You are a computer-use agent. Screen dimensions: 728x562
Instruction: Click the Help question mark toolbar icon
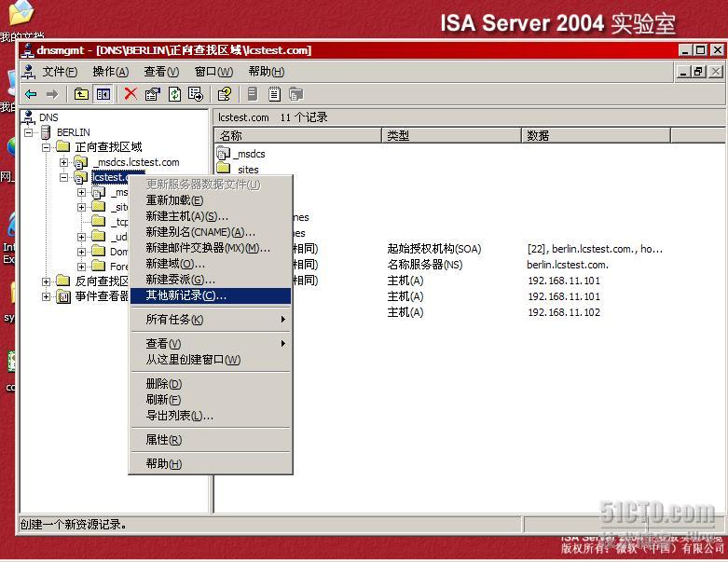pos(225,95)
